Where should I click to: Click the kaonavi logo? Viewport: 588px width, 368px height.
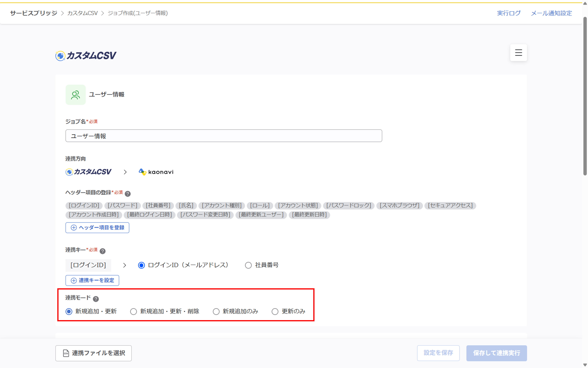click(156, 172)
